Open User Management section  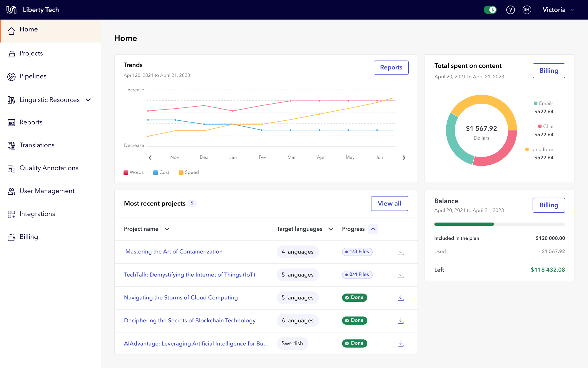[x=47, y=191]
